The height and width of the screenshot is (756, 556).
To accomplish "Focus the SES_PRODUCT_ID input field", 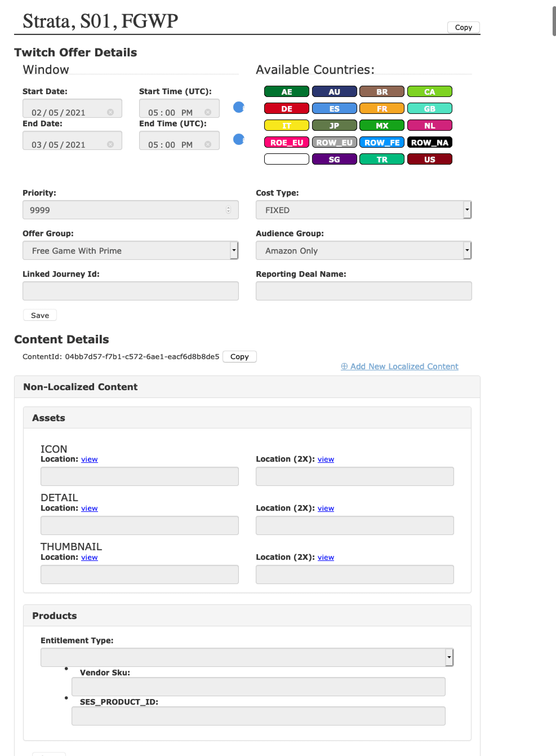I will 258,716.
